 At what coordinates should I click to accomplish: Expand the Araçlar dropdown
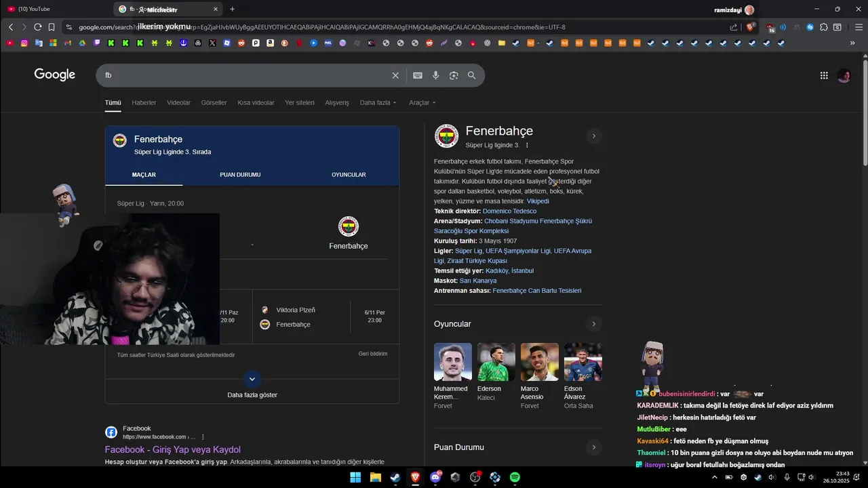click(422, 102)
